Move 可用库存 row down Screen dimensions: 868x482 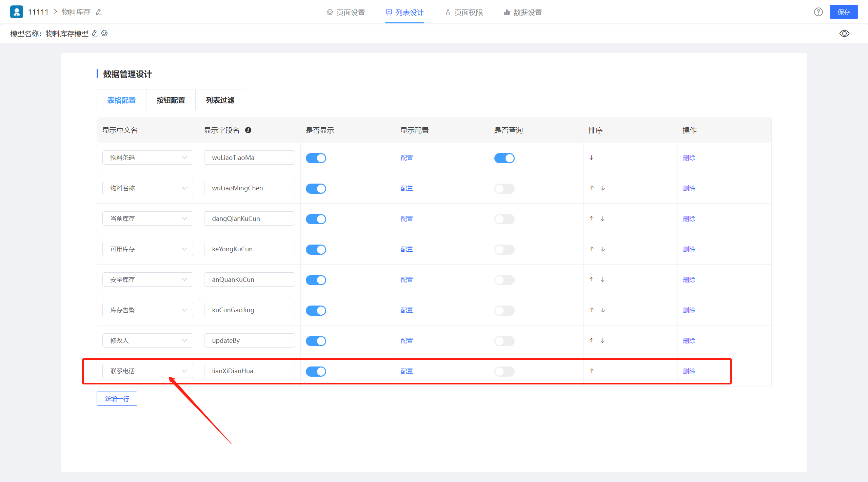[x=603, y=249]
